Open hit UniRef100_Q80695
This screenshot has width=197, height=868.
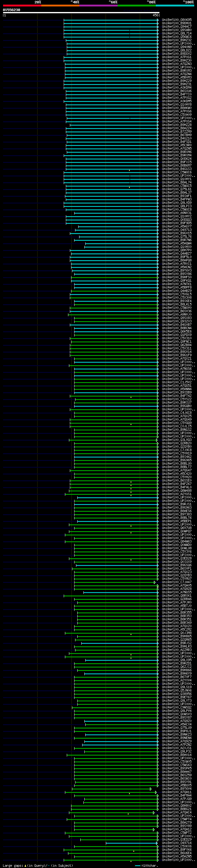point(177,20)
